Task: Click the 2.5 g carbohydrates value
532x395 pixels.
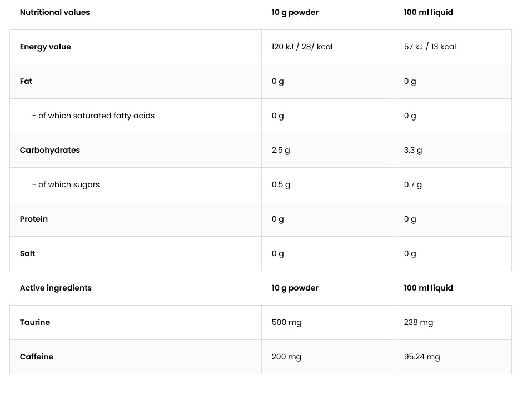Action: coord(281,150)
